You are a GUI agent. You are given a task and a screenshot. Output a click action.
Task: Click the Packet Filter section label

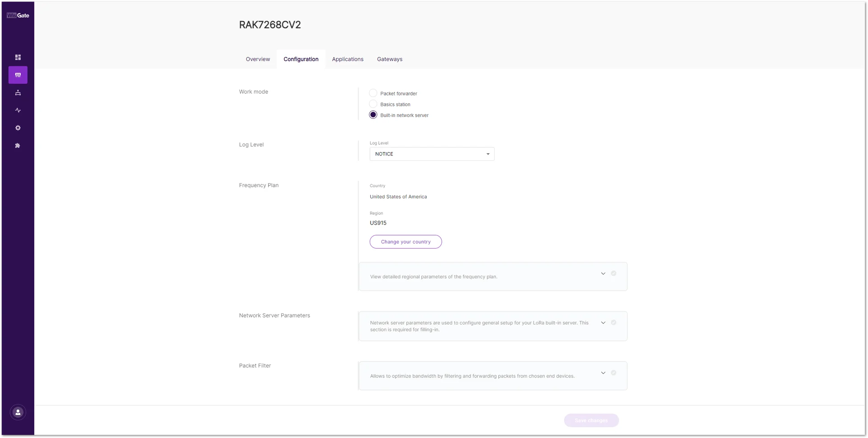(255, 366)
